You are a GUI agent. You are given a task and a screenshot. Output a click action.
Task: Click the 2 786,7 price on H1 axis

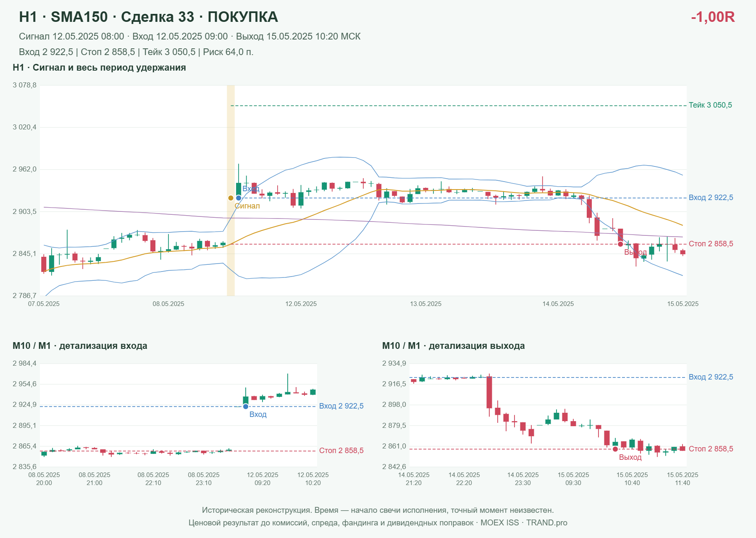[24, 295]
